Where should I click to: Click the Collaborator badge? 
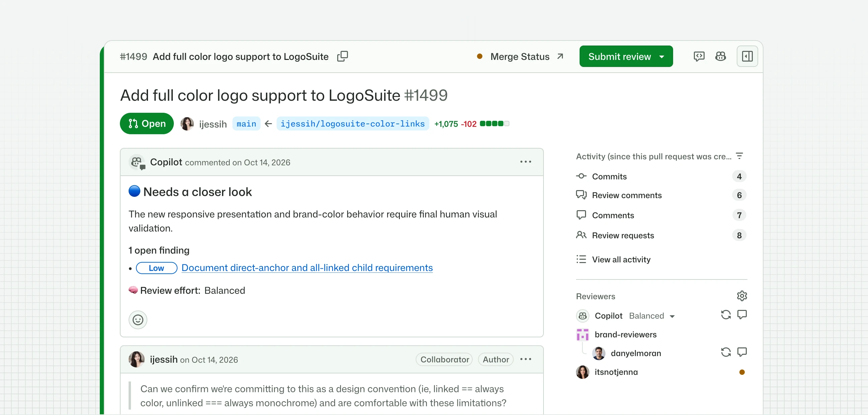pyautogui.click(x=444, y=359)
